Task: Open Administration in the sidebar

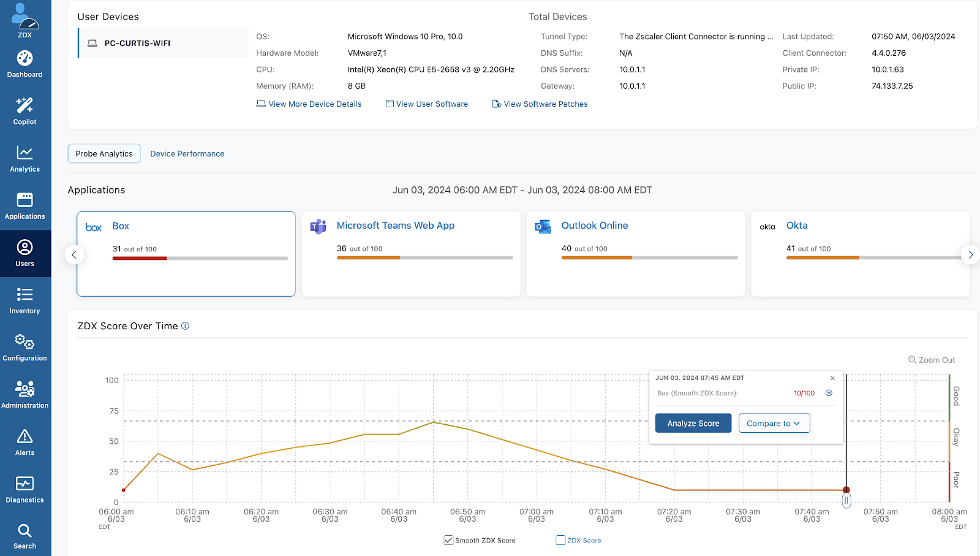Action: 24,395
